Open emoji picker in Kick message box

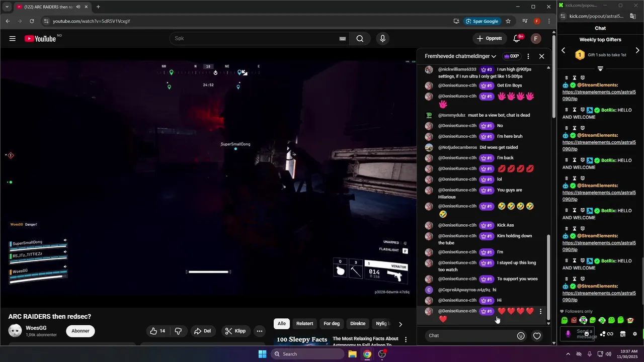(x=587, y=334)
